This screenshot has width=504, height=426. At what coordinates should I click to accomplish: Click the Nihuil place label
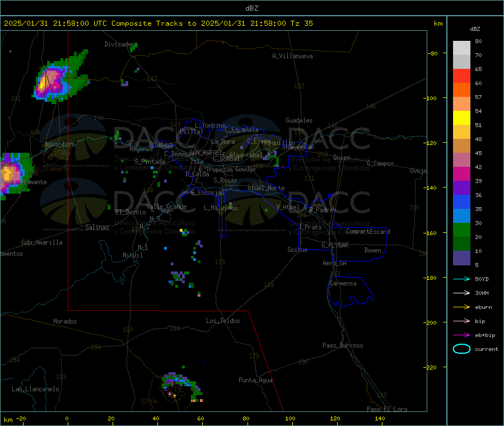[132, 255]
